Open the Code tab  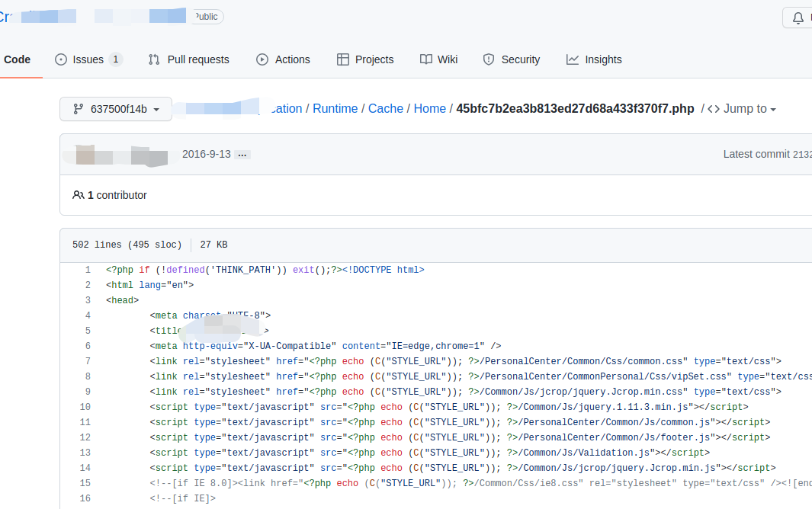[17, 59]
